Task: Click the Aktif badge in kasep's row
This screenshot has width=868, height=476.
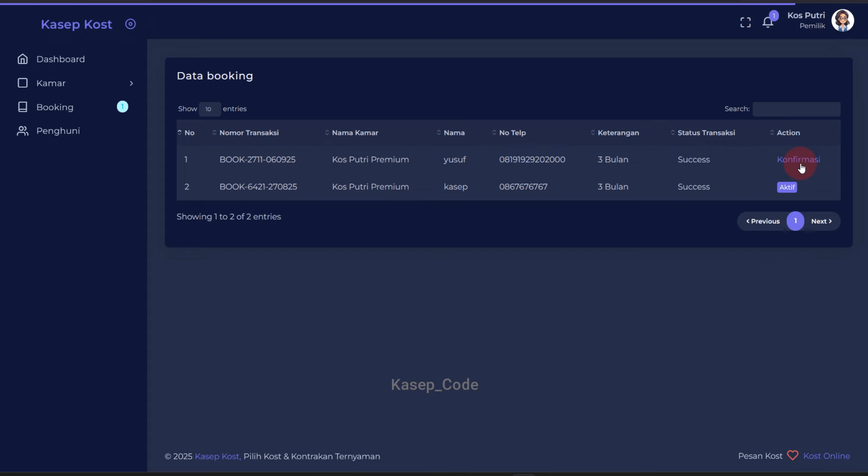Action: pos(787,187)
